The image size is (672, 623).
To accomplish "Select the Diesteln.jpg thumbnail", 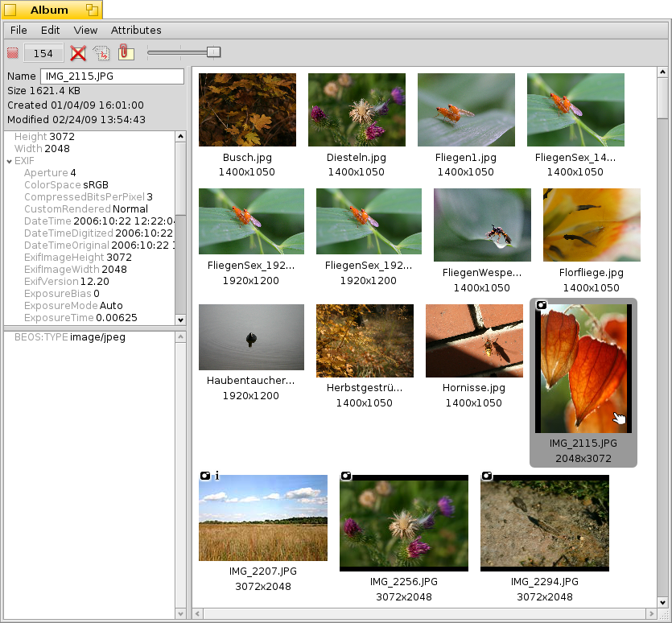I will pos(357,109).
